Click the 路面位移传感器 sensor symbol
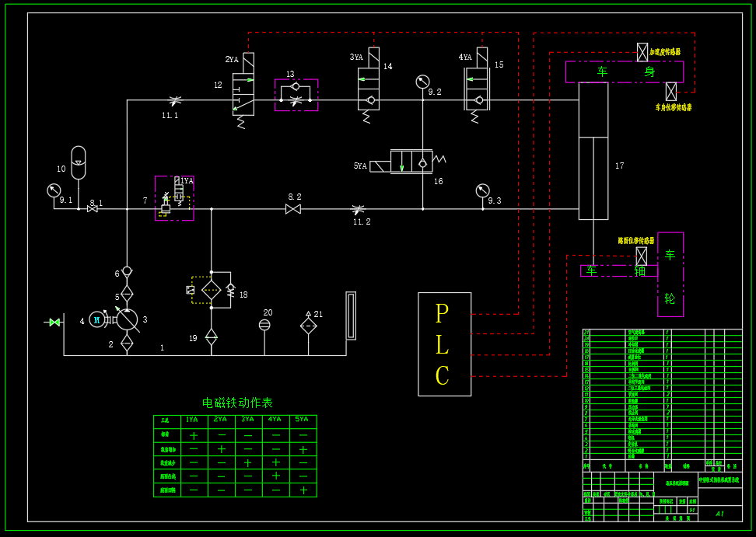Image resolution: width=756 pixels, height=537 pixels. [x=641, y=256]
